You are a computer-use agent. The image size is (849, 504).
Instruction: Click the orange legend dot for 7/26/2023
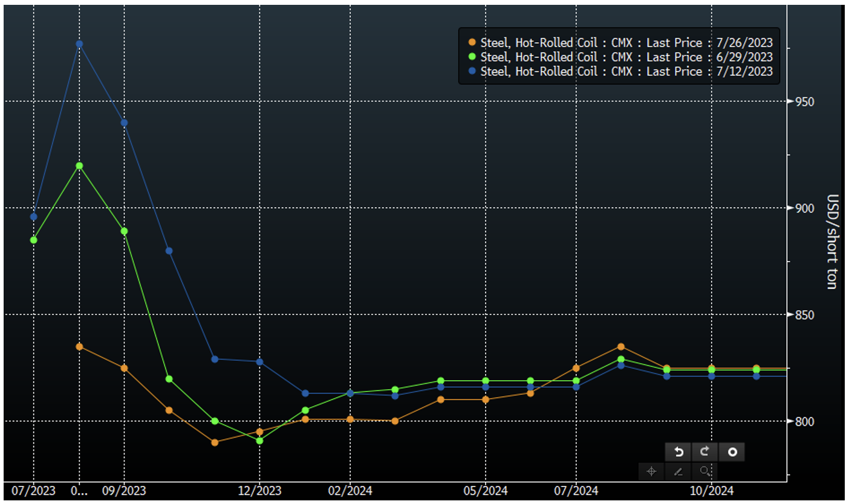pos(472,42)
